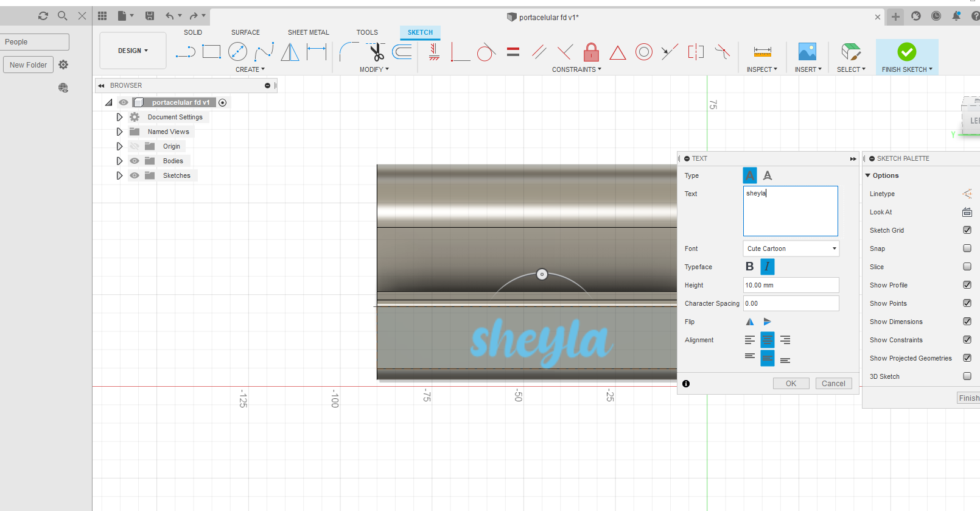Image resolution: width=980 pixels, height=511 pixels.
Task: Hide the Bodies folder visibility
Action: (135, 161)
